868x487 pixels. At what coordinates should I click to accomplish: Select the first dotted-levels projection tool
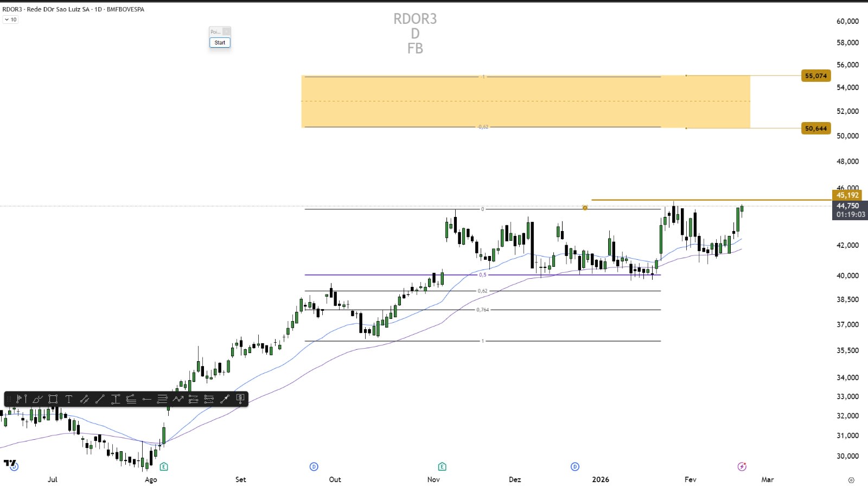click(x=193, y=399)
